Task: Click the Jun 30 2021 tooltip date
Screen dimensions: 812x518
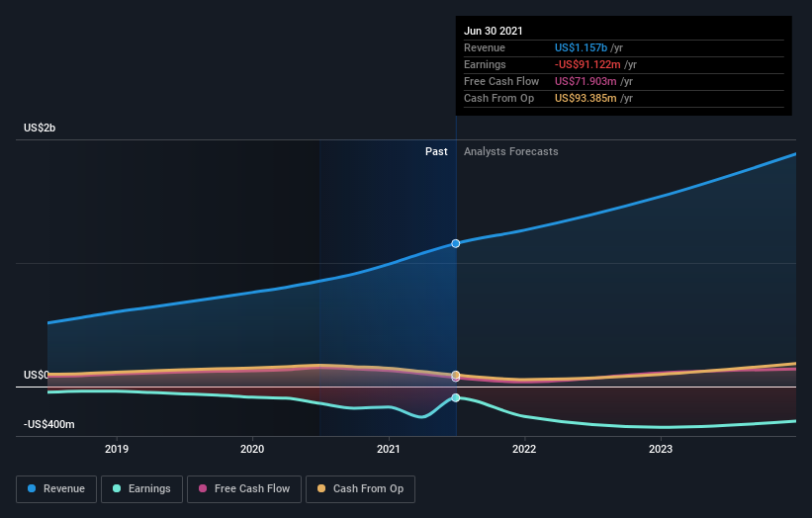Action: pyautogui.click(x=493, y=31)
